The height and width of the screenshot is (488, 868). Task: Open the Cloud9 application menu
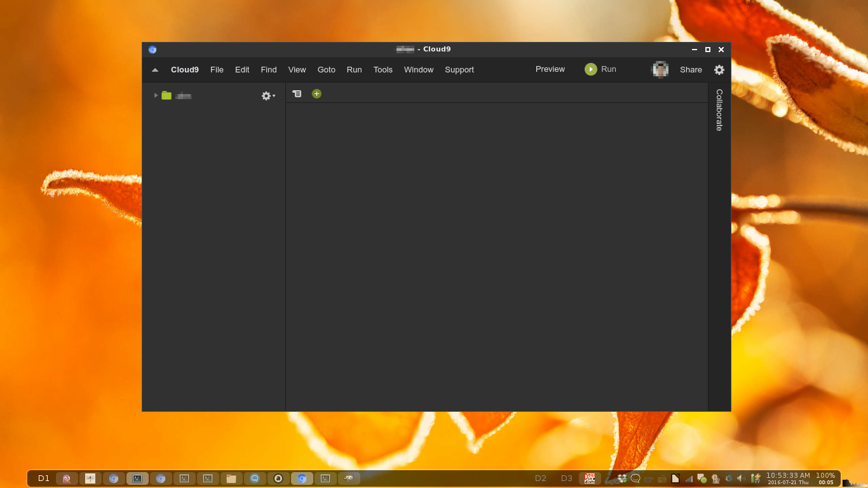[x=185, y=70]
